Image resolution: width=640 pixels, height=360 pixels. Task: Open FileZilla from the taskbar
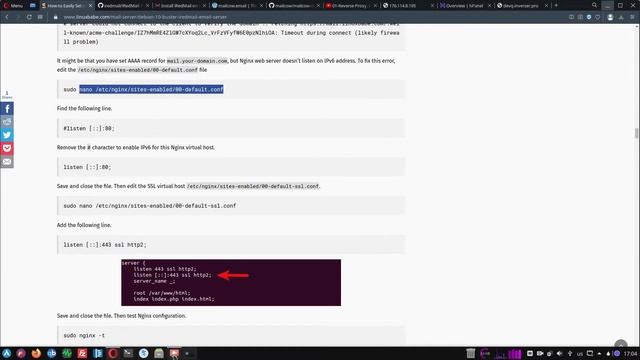(82, 353)
